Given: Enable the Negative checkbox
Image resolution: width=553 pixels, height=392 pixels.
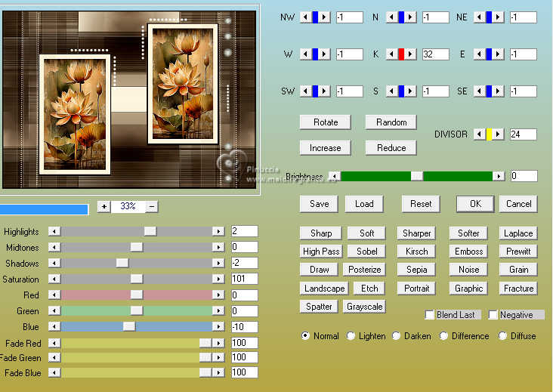Looking at the screenshot, I should pyautogui.click(x=493, y=314).
